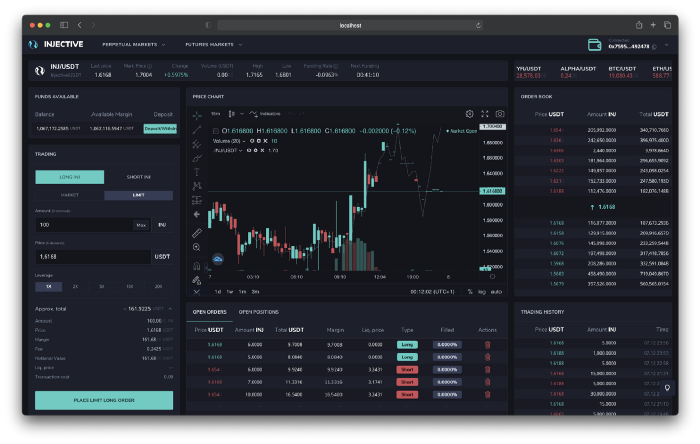Switch order type to LIMIT
This screenshot has width=700, height=444.
coord(138,195)
